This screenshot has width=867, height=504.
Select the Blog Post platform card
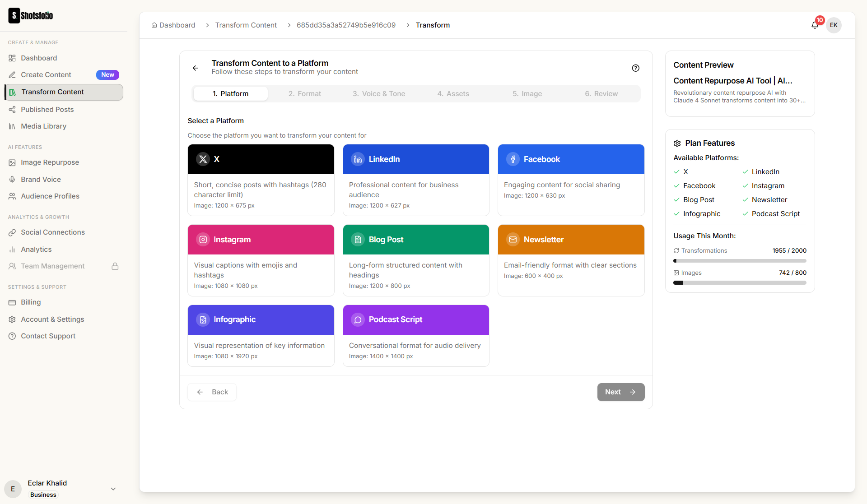(x=416, y=260)
